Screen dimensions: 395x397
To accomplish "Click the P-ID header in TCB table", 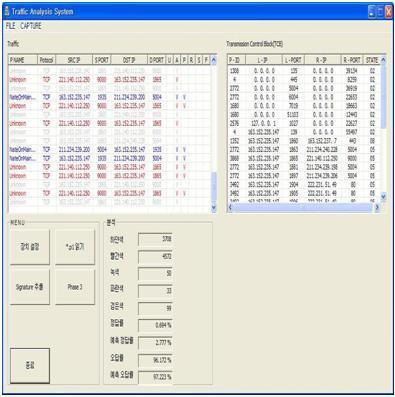I will pos(237,60).
